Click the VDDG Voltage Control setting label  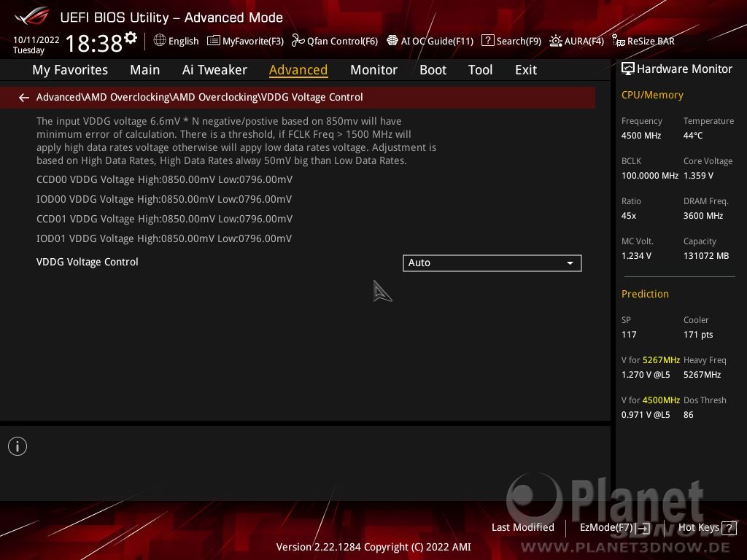pos(88,262)
